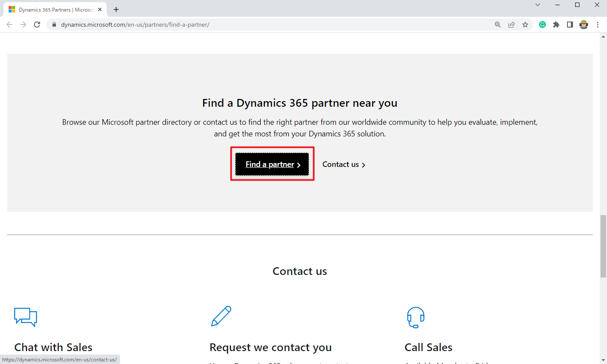Click the Chrome profile avatar

tap(583, 25)
